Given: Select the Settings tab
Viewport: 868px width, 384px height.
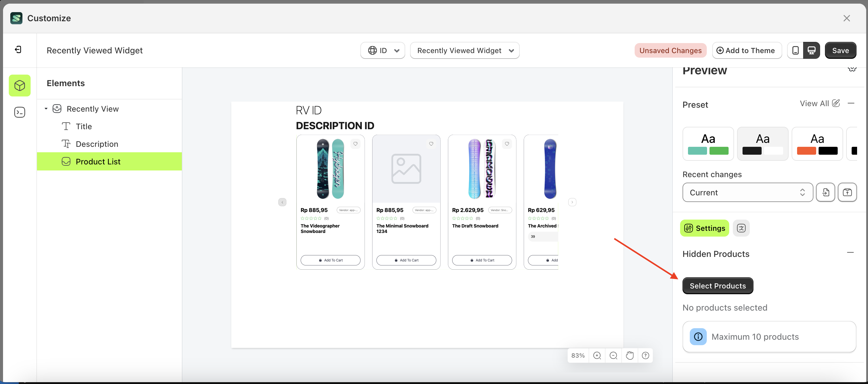Looking at the screenshot, I should 704,228.
